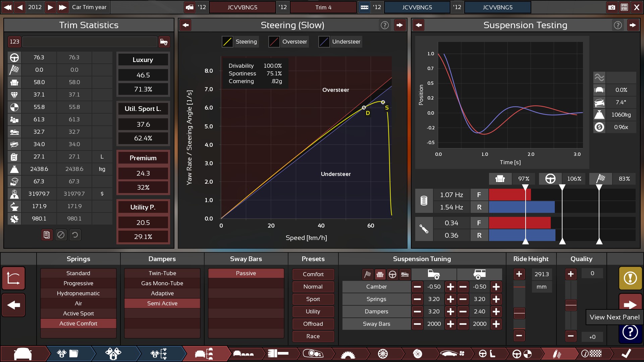Toggle comfort armchair icon in Suspension Tuning
This screenshot has width=644, height=362.
380,275
